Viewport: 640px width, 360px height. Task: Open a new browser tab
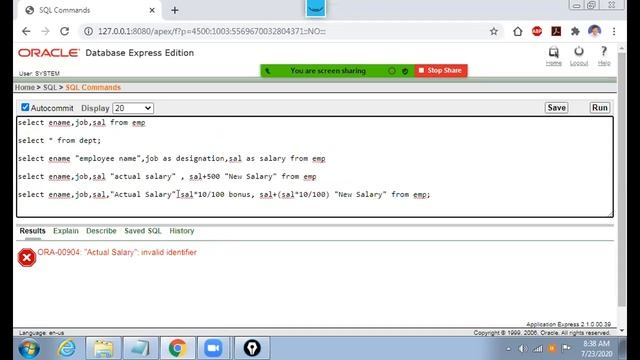(x=175, y=10)
